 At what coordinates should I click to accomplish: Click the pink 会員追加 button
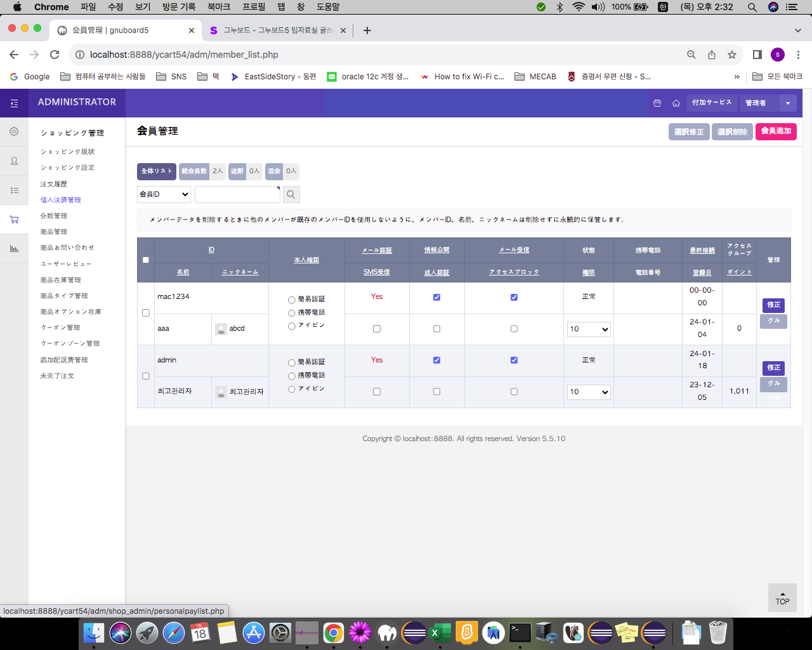(x=776, y=131)
